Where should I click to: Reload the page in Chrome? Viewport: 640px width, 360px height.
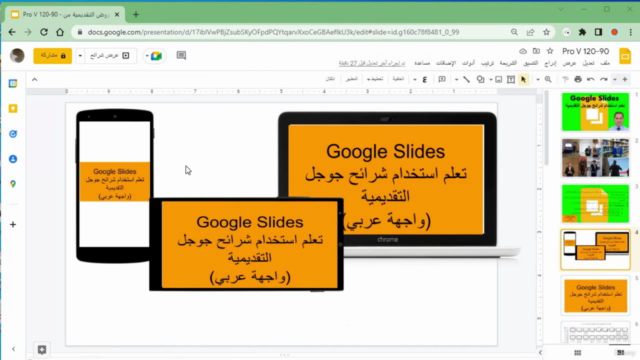44,32
